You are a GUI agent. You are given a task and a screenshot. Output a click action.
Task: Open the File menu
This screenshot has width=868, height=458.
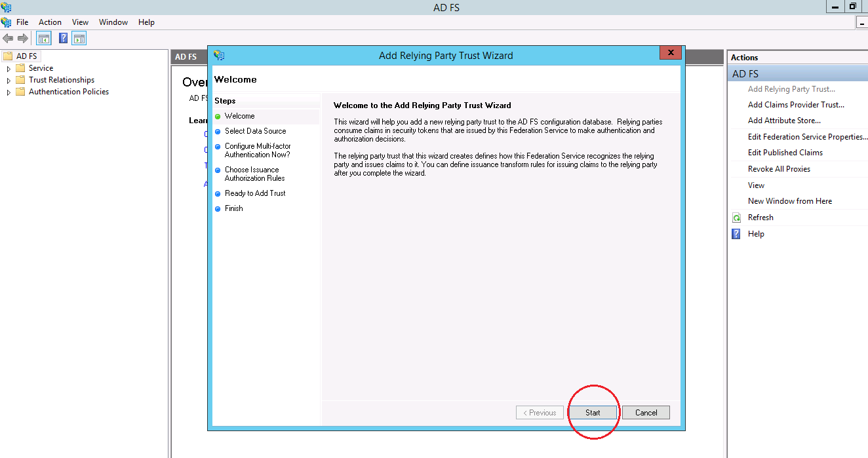click(x=22, y=22)
